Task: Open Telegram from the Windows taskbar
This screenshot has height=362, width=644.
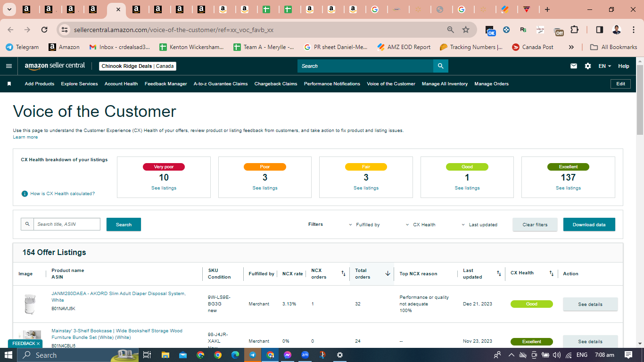Action: tap(253, 355)
